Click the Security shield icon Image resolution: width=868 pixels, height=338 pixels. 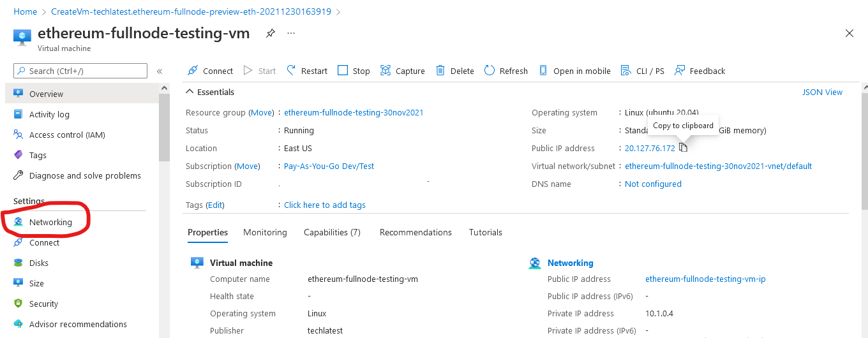[x=18, y=304]
